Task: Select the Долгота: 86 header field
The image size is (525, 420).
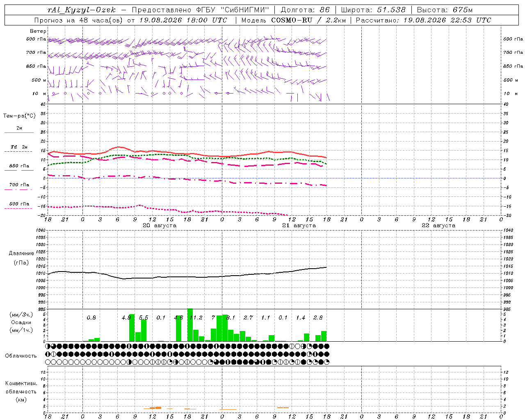Action: click(x=305, y=10)
